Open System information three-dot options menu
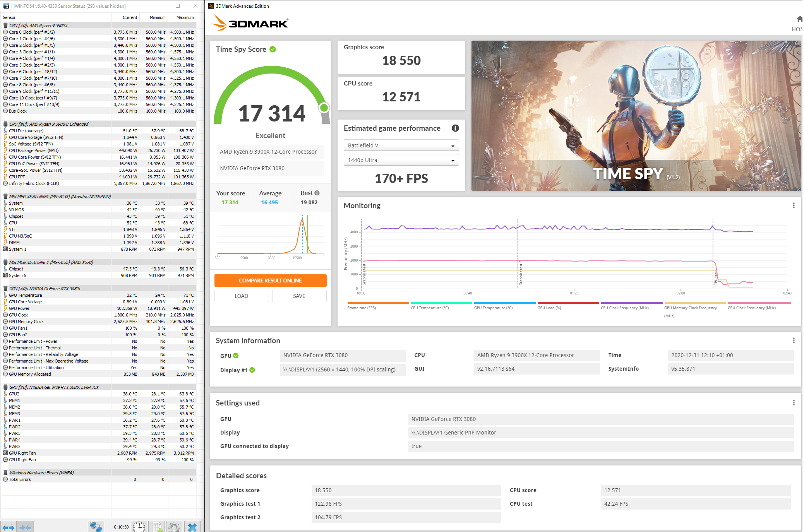Image resolution: width=804 pixels, height=532 pixels. (794, 340)
